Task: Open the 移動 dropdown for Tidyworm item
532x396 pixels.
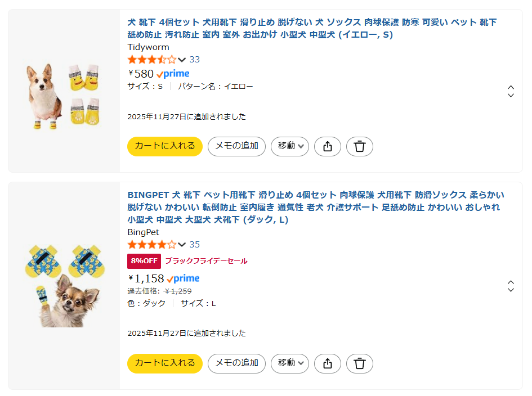Action: (290, 147)
